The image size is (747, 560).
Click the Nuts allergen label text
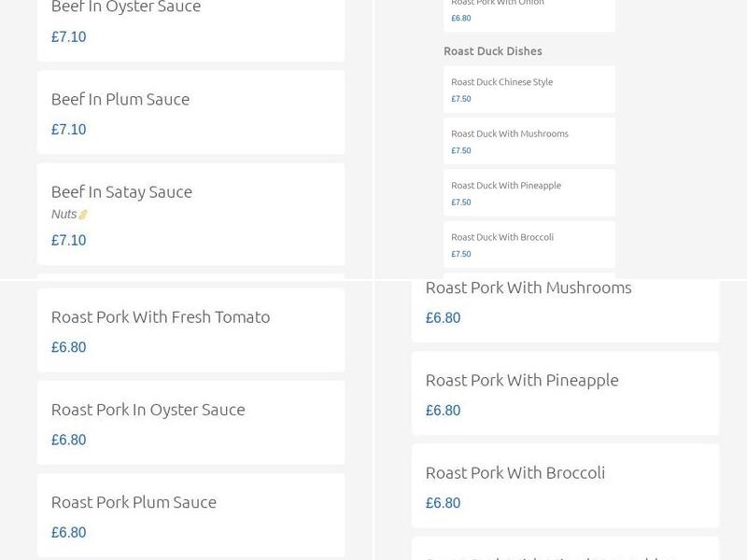click(x=63, y=215)
